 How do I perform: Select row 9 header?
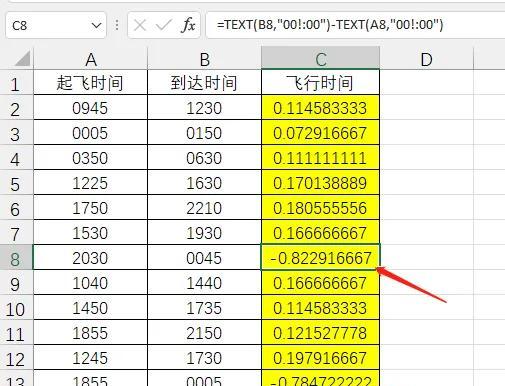click(16, 283)
